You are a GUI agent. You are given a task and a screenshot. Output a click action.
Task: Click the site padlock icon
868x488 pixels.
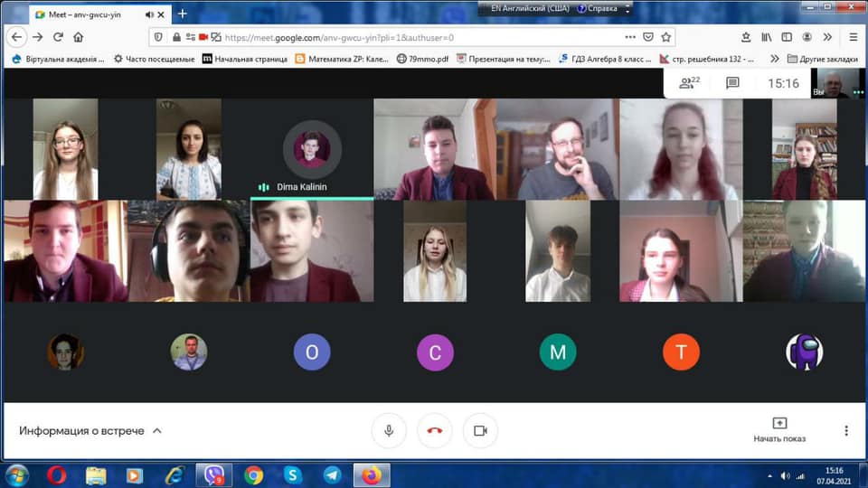[x=176, y=37]
